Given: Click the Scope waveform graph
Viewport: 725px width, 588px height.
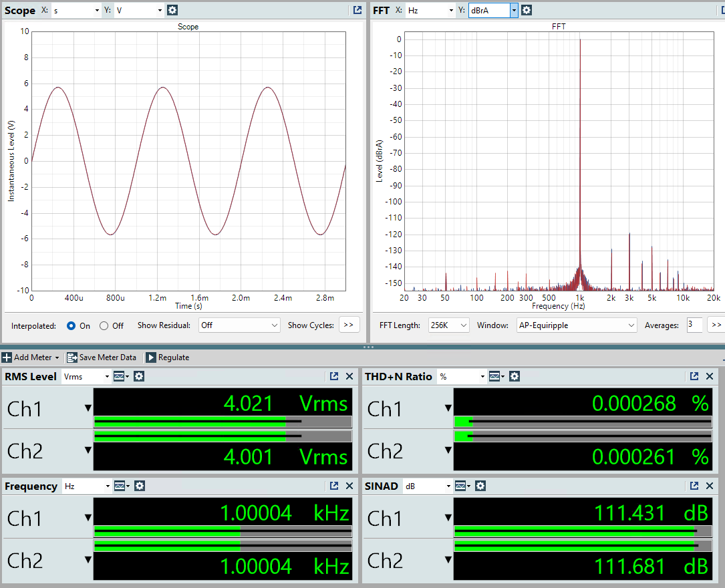Looking at the screenshot, I should (188, 161).
